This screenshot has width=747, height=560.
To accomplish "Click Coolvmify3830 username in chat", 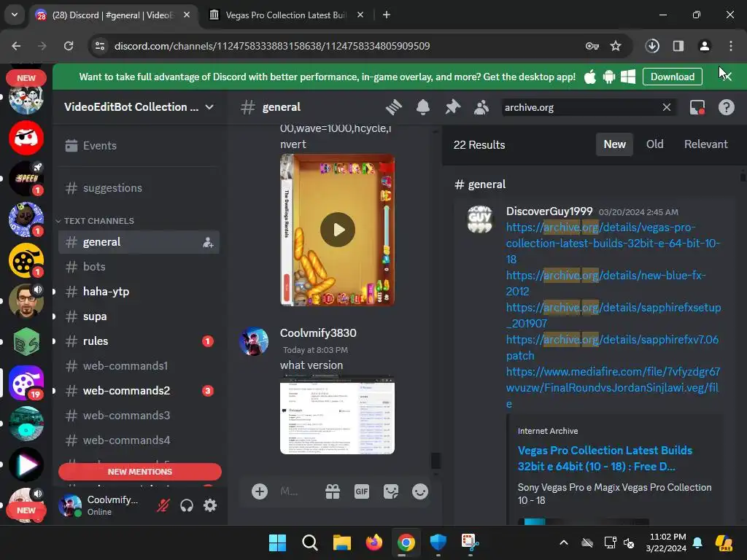I will (x=318, y=332).
